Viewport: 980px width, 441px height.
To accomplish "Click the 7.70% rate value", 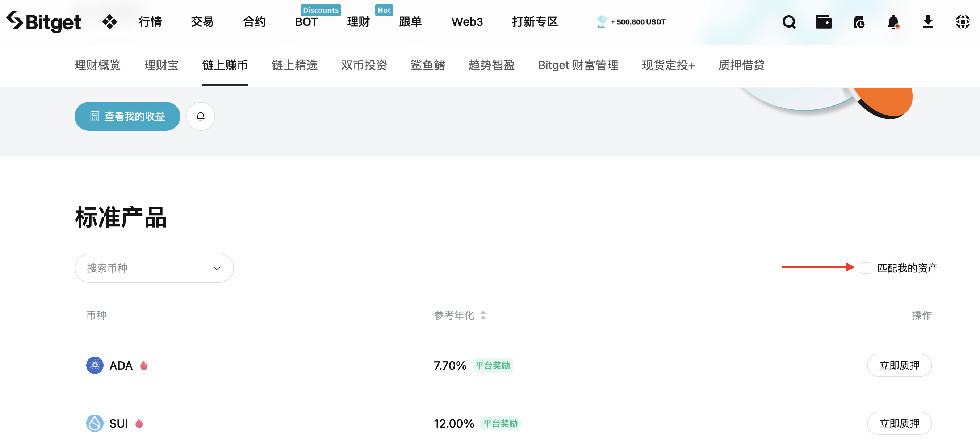I will pyautogui.click(x=450, y=365).
